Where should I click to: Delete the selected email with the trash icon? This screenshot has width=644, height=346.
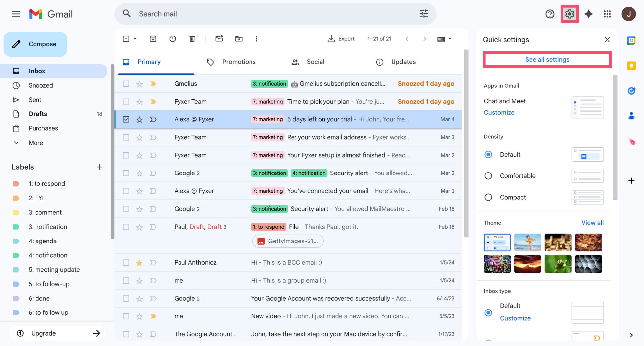tap(192, 39)
